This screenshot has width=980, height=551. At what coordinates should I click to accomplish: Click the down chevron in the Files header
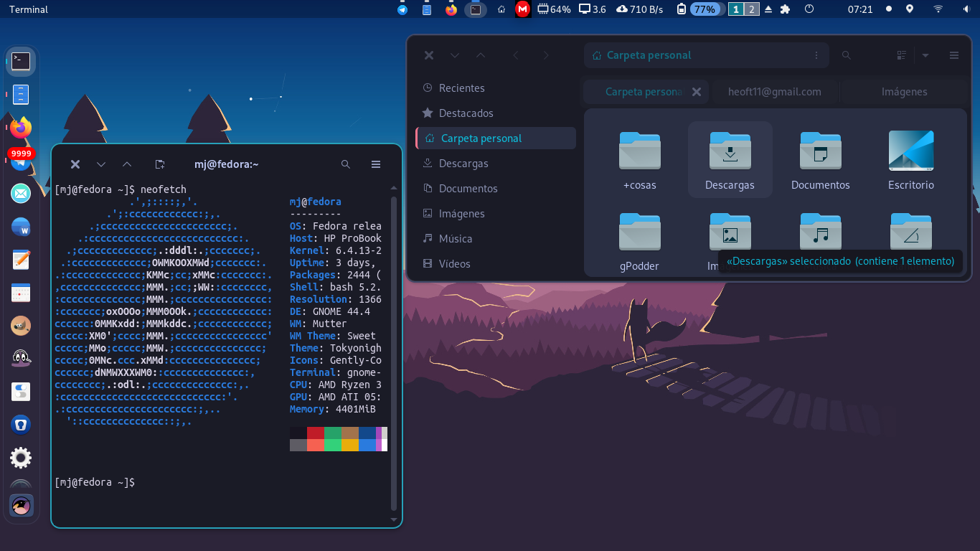pyautogui.click(x=455, y=55)
